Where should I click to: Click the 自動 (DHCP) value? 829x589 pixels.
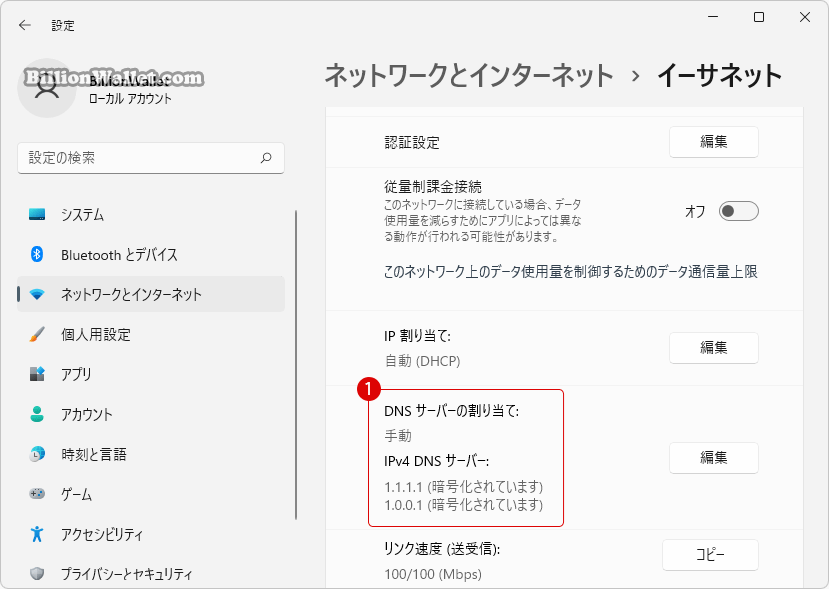(422, 361)
